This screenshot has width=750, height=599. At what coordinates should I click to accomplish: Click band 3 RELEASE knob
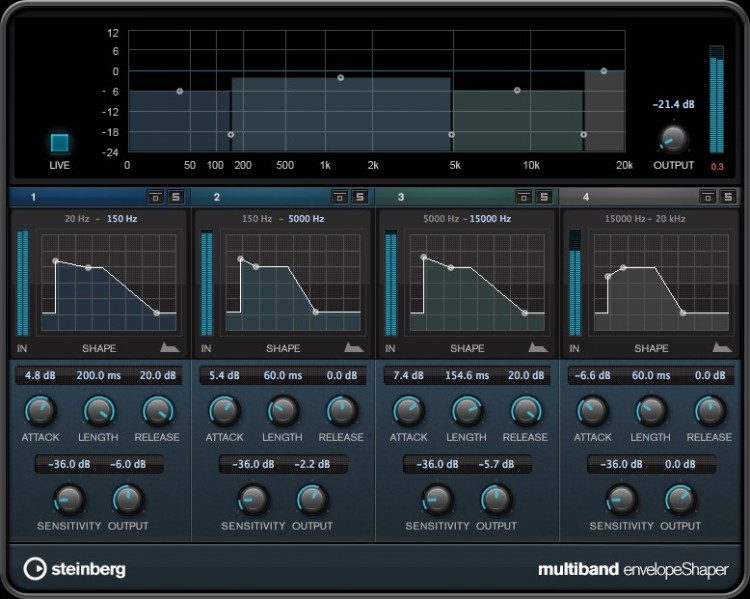(x=526, y=411)
